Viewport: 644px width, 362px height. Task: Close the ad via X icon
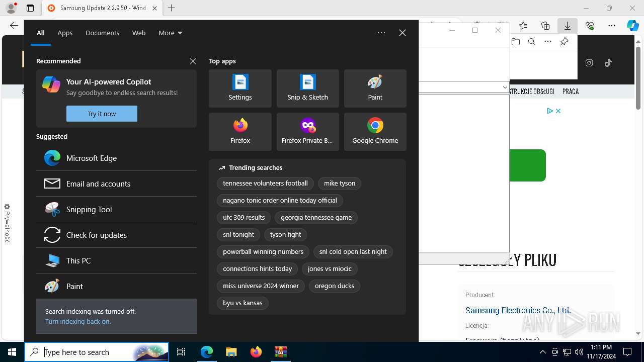(x=558, y=111)
